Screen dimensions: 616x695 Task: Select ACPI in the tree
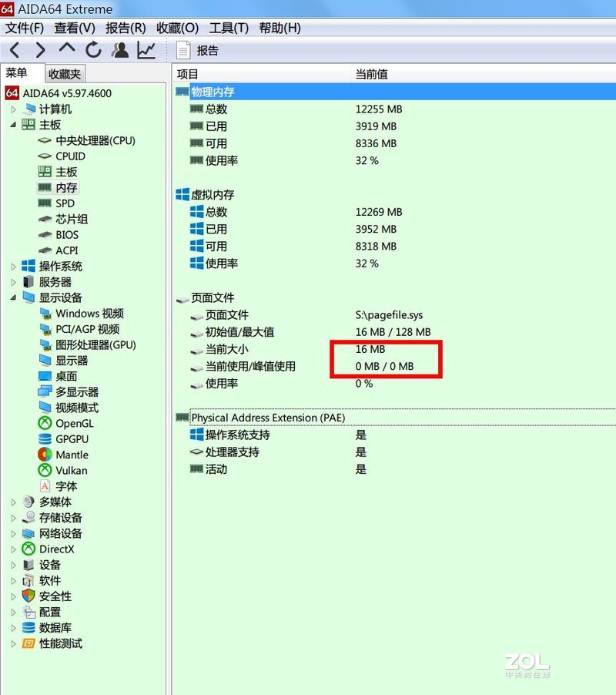67,250
